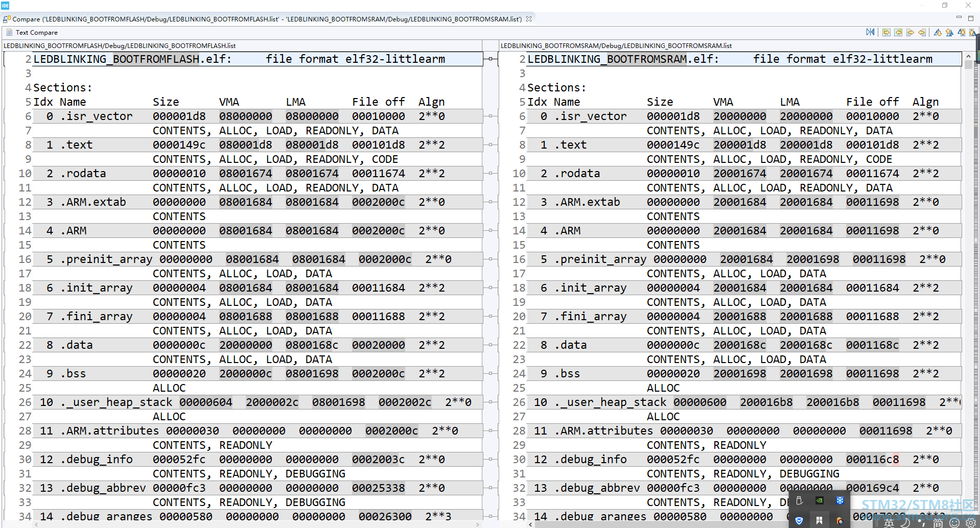Screen dimensions: 980x528
Task: Click 'Sections:' line in left pane
Action: click(x=62, y=88)
